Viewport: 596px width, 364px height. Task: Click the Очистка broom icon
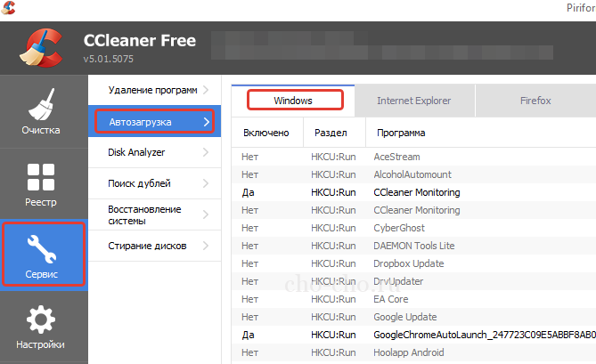[42, 104]
